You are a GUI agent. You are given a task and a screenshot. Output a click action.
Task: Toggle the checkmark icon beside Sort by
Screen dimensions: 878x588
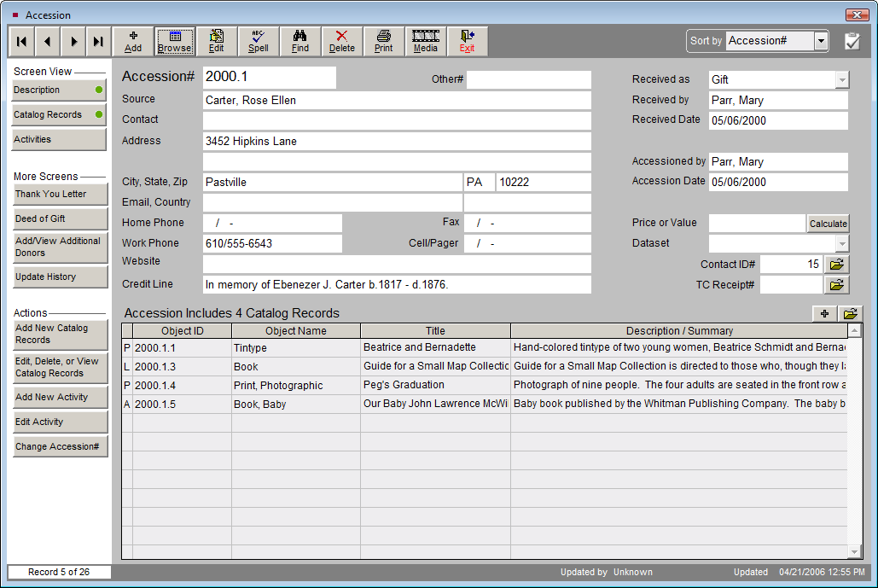(852, 41)
